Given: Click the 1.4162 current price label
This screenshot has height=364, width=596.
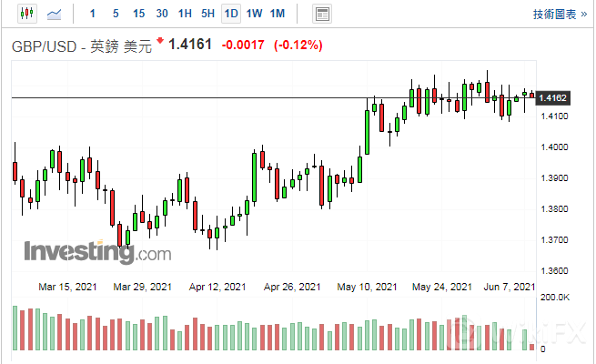Looking at the screenshot, I should pyautogui.click(x=553, y=97).
